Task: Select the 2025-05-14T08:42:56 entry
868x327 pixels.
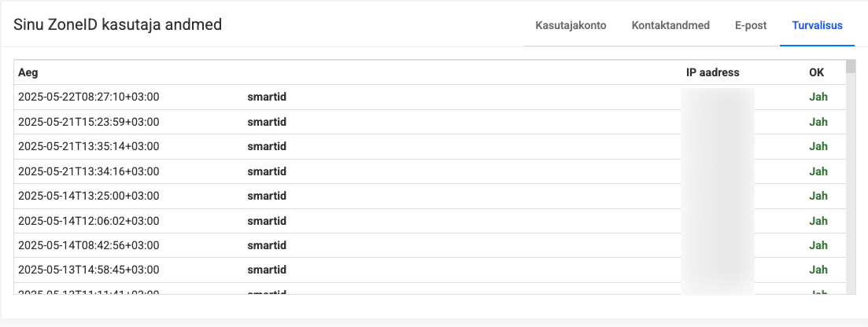Action: point(88,245)
